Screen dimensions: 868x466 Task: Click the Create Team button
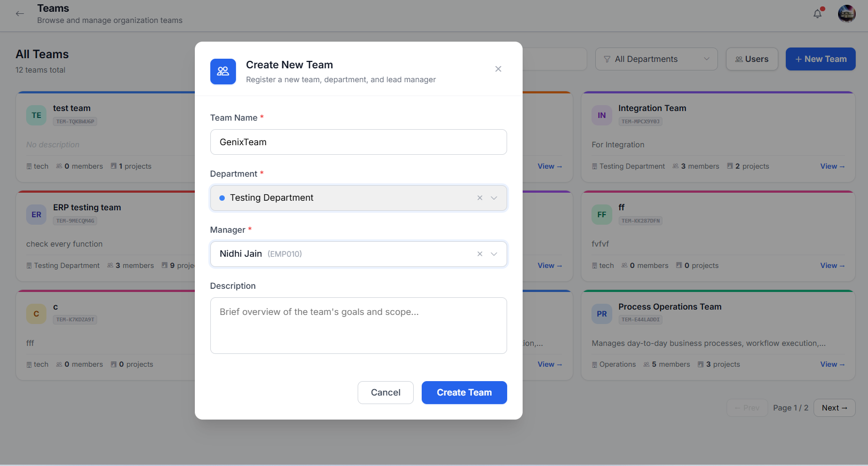[x=464, y=392]
